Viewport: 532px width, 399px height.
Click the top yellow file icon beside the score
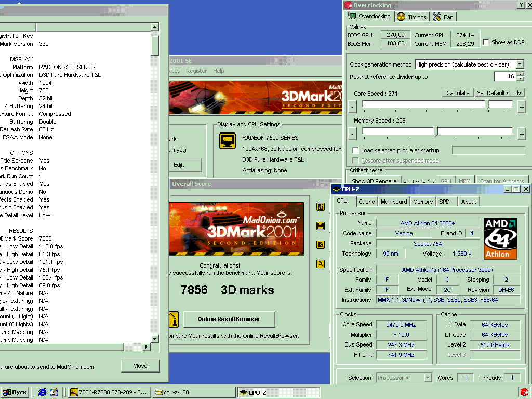[320, 207]
